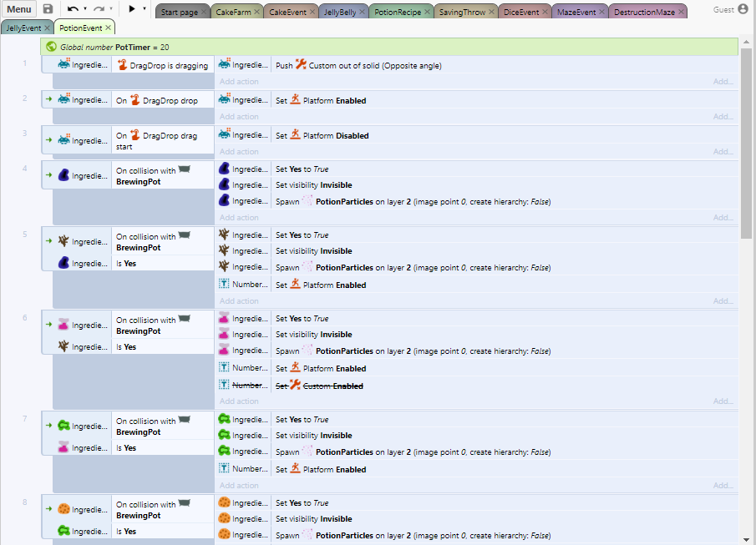The height and width of the screenshot is (545, 756).
Task: Click the Undo arrow icon
Action: [73, 9]
